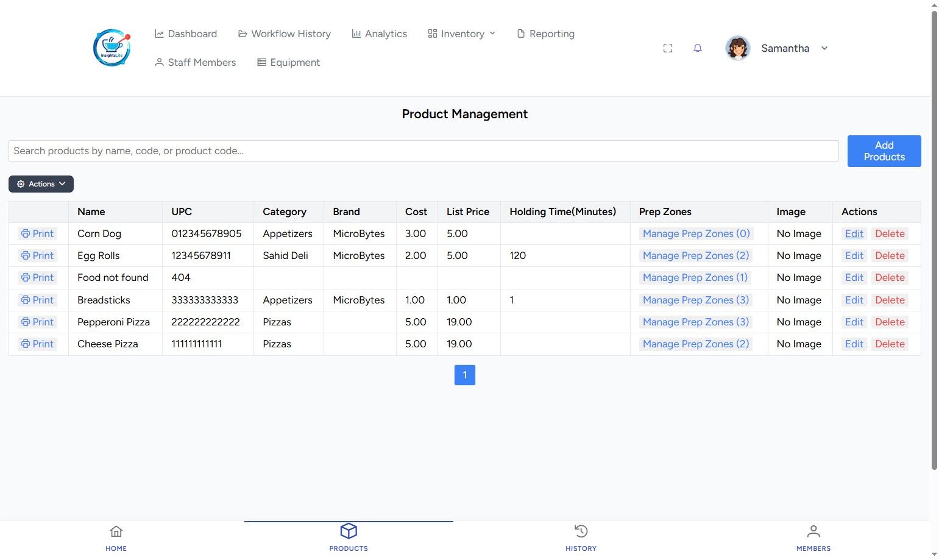939x560 pixels.
Task: Print the Pepperoni Pizza product
Action: pyautogui.click(x=37, y=322)
